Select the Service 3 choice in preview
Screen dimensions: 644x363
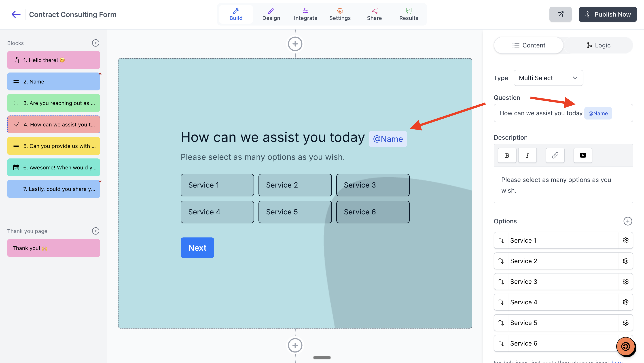point(373,185)
